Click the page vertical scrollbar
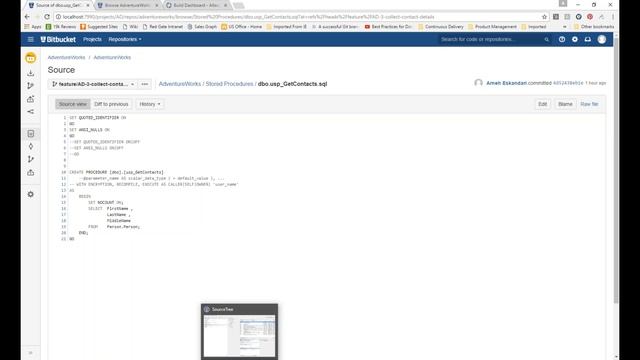 [616, 171]
